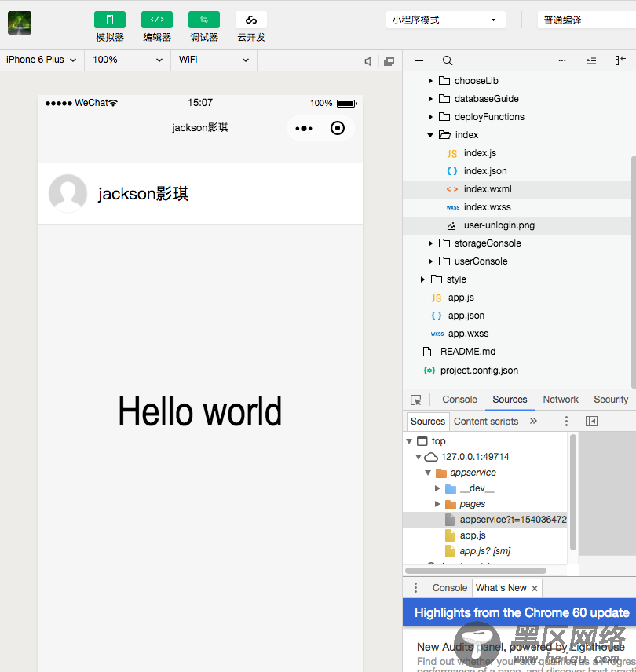Click the project avatar thumbnail
This screenshot has height=672, width=636.
(20, 23)
